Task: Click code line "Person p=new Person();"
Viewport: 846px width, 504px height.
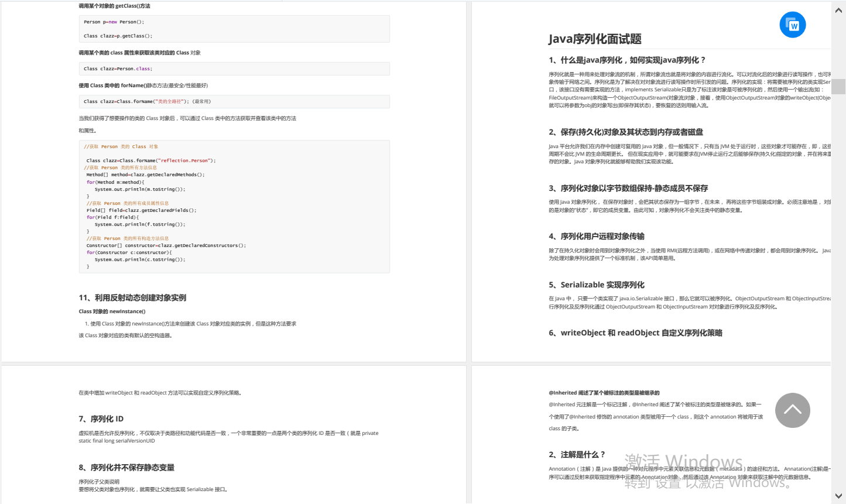Action: click(x=114, y=22)
